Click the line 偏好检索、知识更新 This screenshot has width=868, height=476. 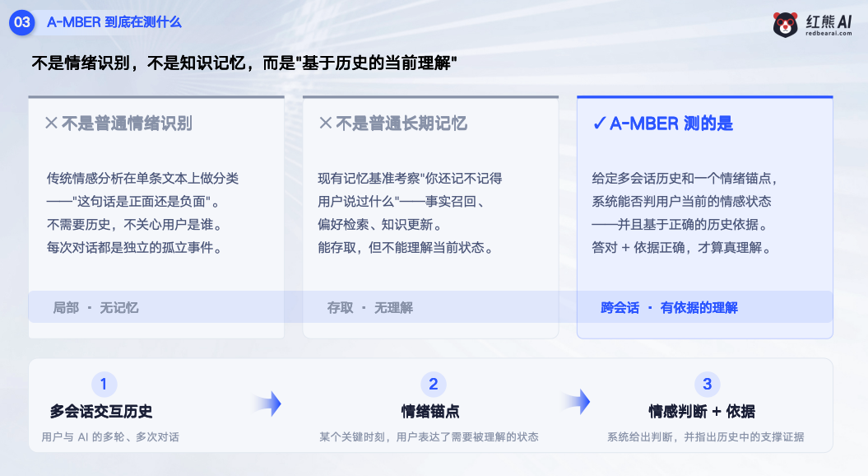[x=380, y=225]
